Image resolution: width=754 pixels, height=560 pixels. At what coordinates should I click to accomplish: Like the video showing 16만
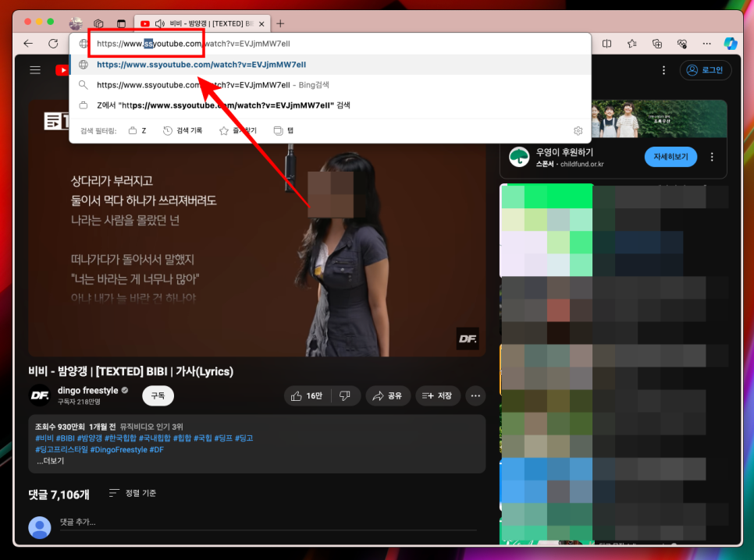(x=308, y=395)
